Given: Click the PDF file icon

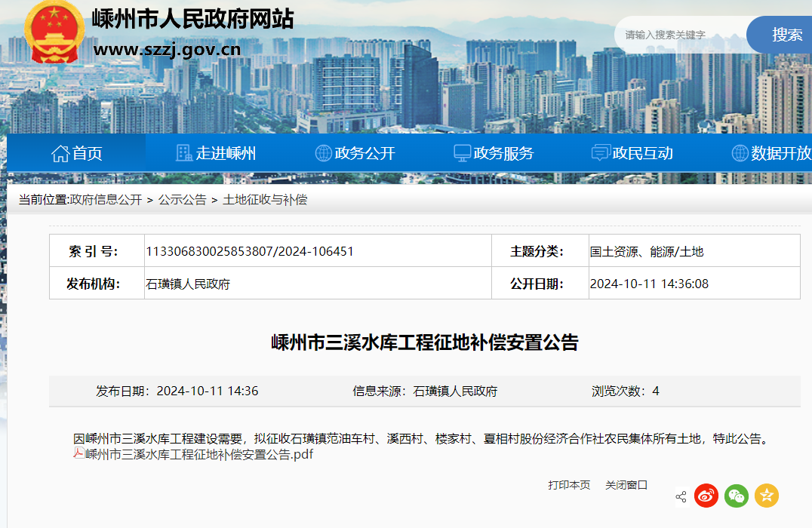Looking at the screenshot, I should pos(78,453).
